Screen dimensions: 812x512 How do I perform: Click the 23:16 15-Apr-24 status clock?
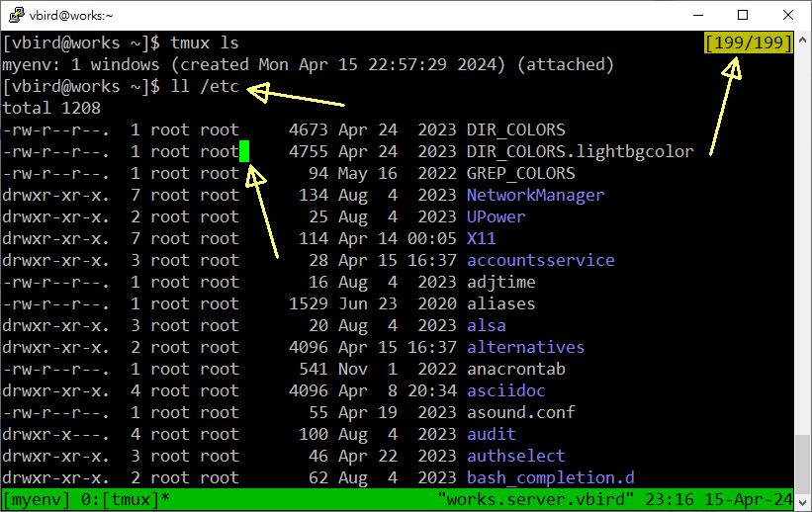tap(719, 499)
